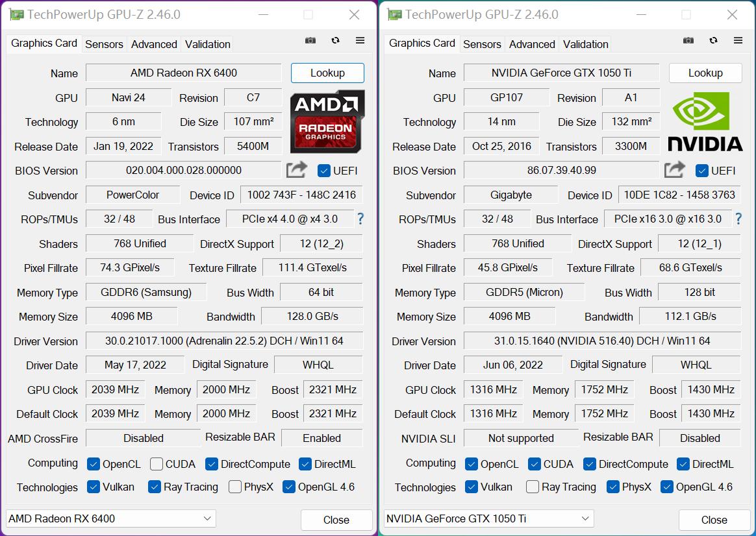
Task: Enable the CUDA checkbox on the RX 6400
Action: (x=155, y=464)
